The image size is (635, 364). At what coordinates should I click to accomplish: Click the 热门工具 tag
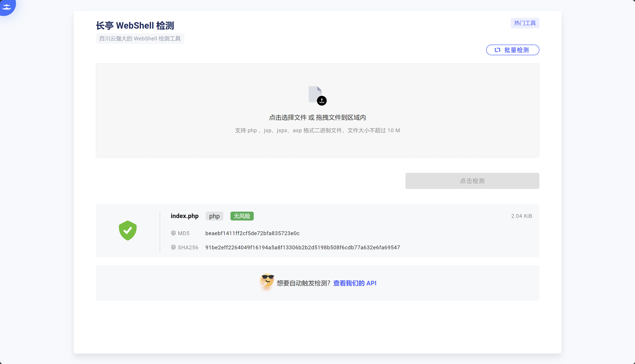click(525, 23)
